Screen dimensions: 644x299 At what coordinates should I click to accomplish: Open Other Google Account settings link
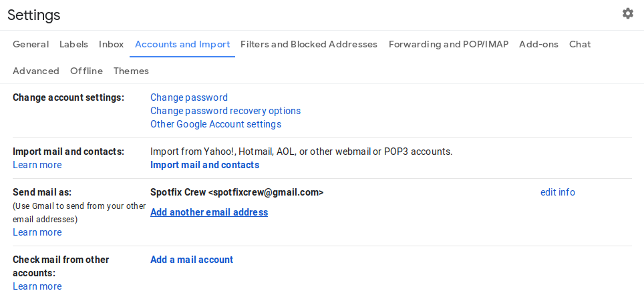pos(216,124)
